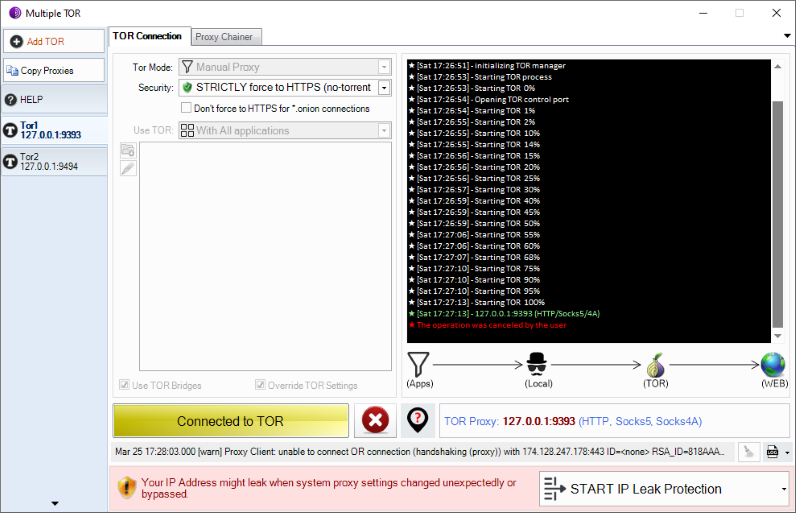The image size is (796, 513).
Task: Open the log file dropdown arrow
Action: point(787,452)
